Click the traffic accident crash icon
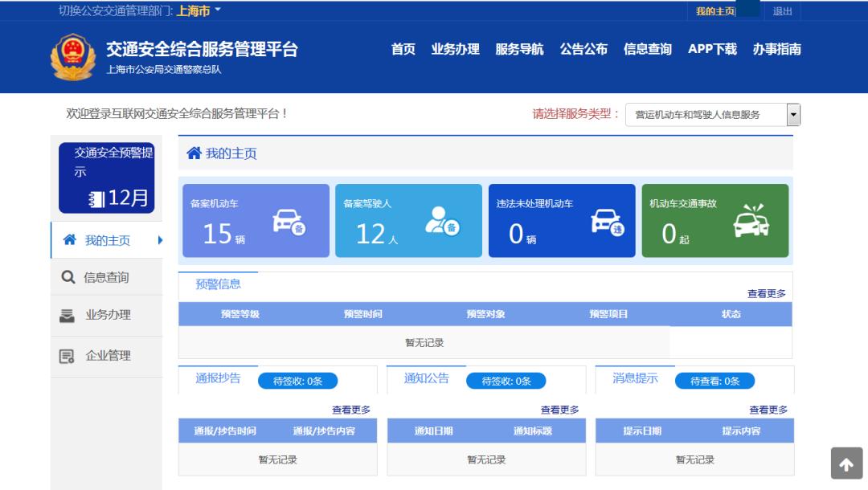The width and height of the screenshot is (868, 490). click(751, 221)
